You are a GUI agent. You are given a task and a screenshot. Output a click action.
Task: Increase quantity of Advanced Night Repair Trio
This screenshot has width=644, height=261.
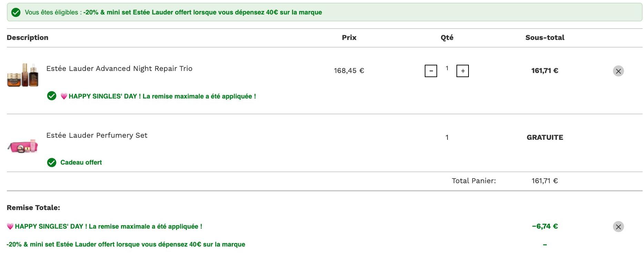tap(462, 71)
